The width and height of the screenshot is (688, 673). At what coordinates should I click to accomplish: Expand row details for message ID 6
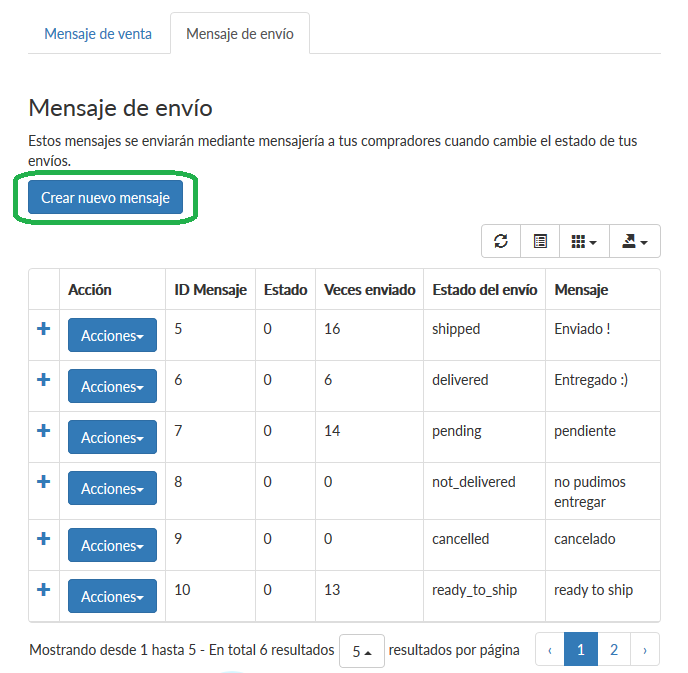click(43, 379)
